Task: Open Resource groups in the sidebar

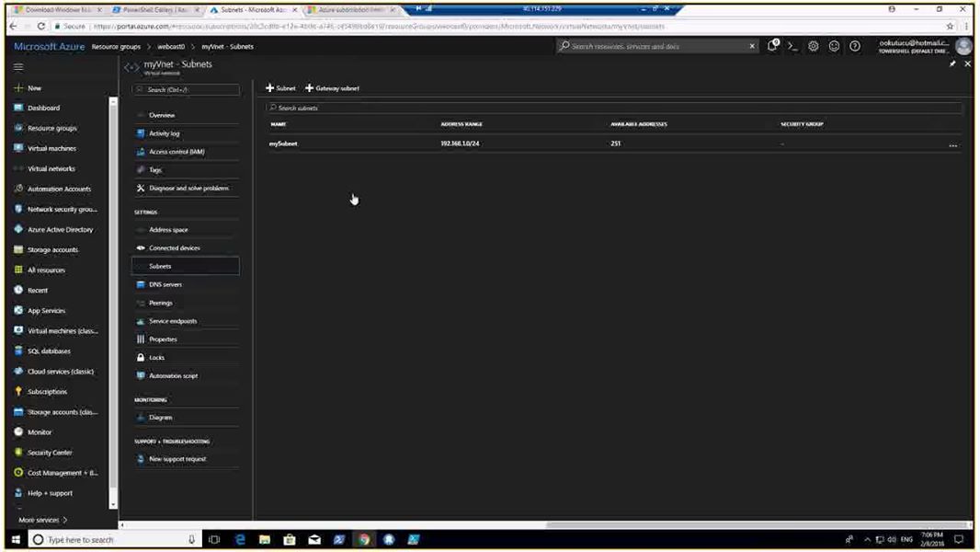Action: [x=51, y=128]
